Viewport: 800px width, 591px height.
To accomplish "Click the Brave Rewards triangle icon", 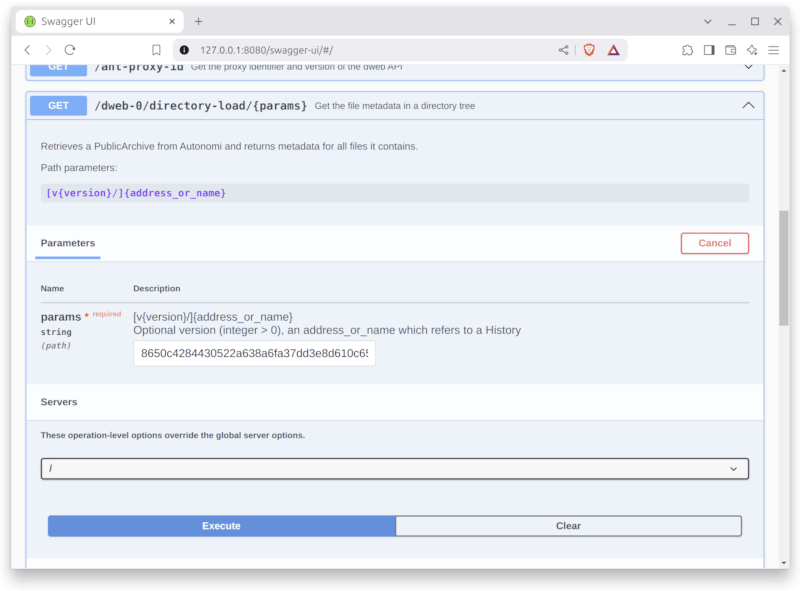I will point(613,50).
